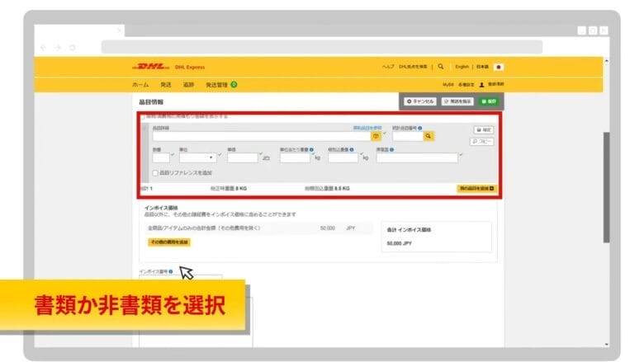The width and height of the screenshot is (644, 362).
Task: Toggle the checkbox above the item details panel
Action: [x=143, y=117]
